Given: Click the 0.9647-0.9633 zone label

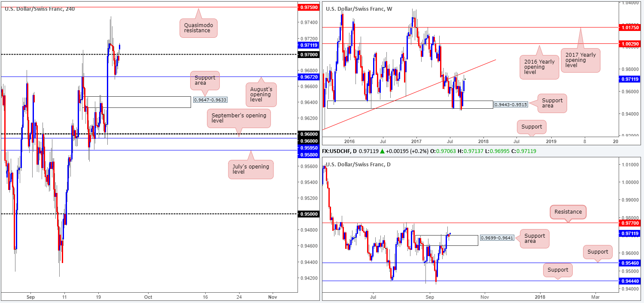Looking at the screenshot, I should 210,100.
